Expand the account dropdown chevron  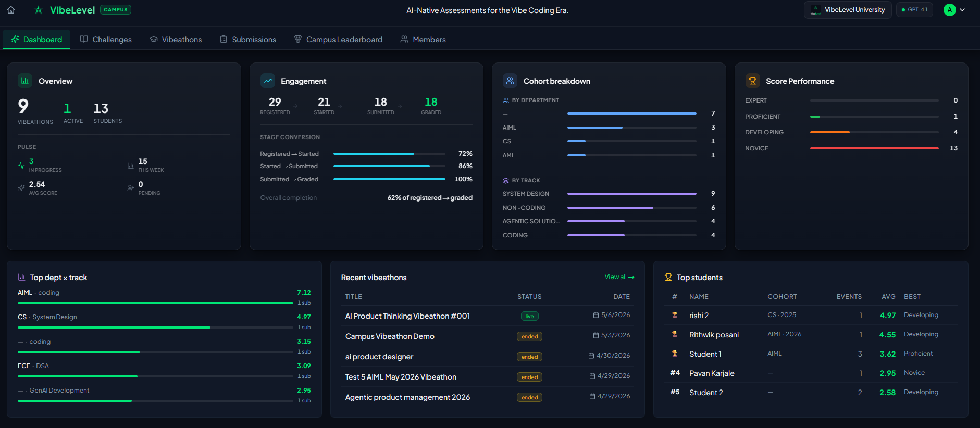point(962,10)
